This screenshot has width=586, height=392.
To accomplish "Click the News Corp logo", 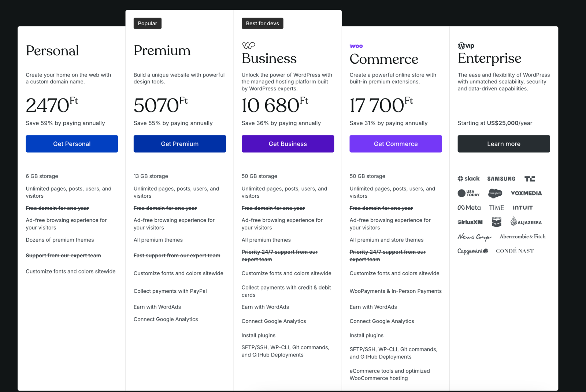I will tap(474, 237).
